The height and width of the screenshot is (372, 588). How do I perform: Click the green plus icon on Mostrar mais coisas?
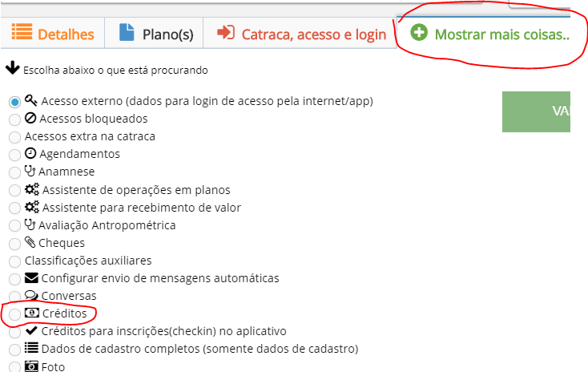[x=419, y=32]
